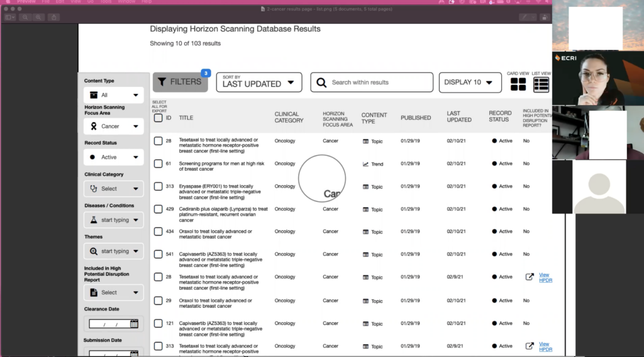Image resolution: width=644 pixels, height=357 pixels.
Task: Open external link icon for record 28 HPDR
Action: (x=530, y=277)
